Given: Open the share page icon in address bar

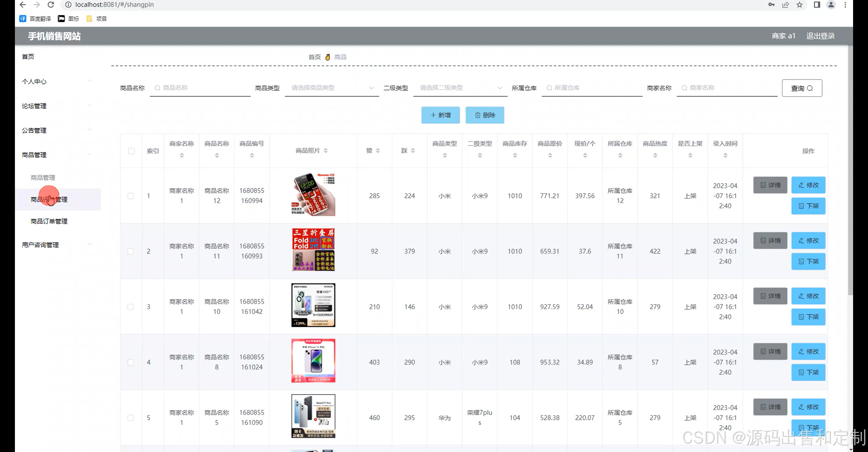Looking at the screenshot, I should [x=785, y=5].
